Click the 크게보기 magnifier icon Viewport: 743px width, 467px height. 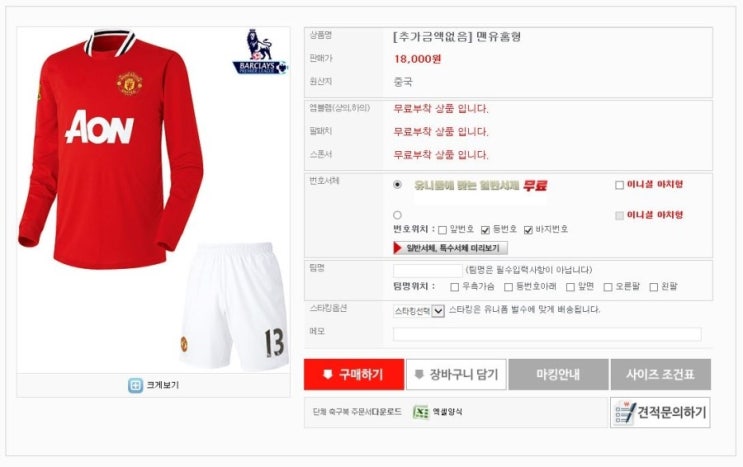coord(135,385)
